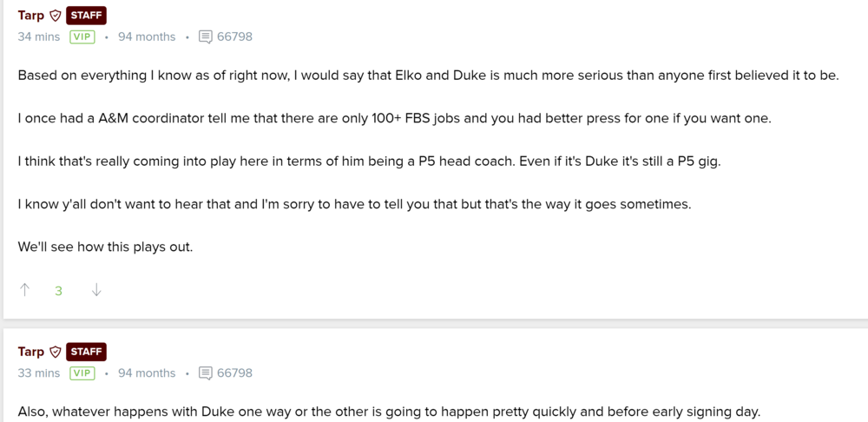Click the 34 mins timestamp
This screenshot has height=422, width=868.
click(x=37, y=37)
